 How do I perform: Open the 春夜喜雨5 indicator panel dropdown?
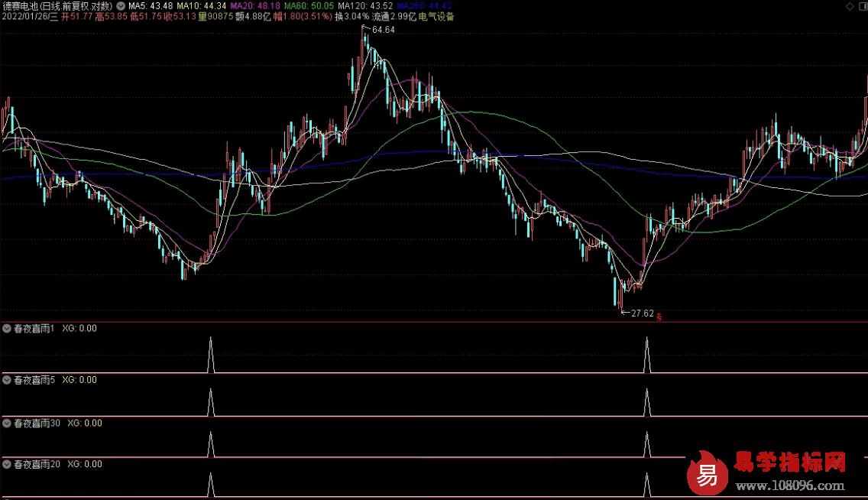[x=7, y=379]
